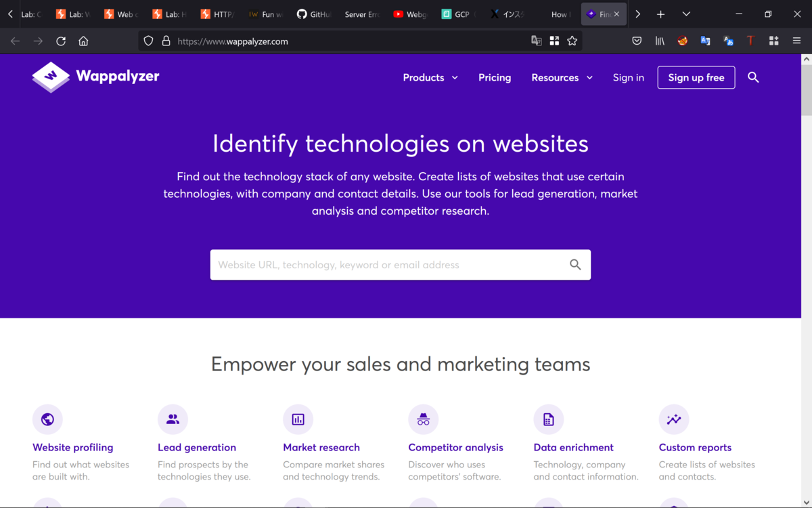812x508 pixels.
Task: Open Market research link
Action: point(321,448)
